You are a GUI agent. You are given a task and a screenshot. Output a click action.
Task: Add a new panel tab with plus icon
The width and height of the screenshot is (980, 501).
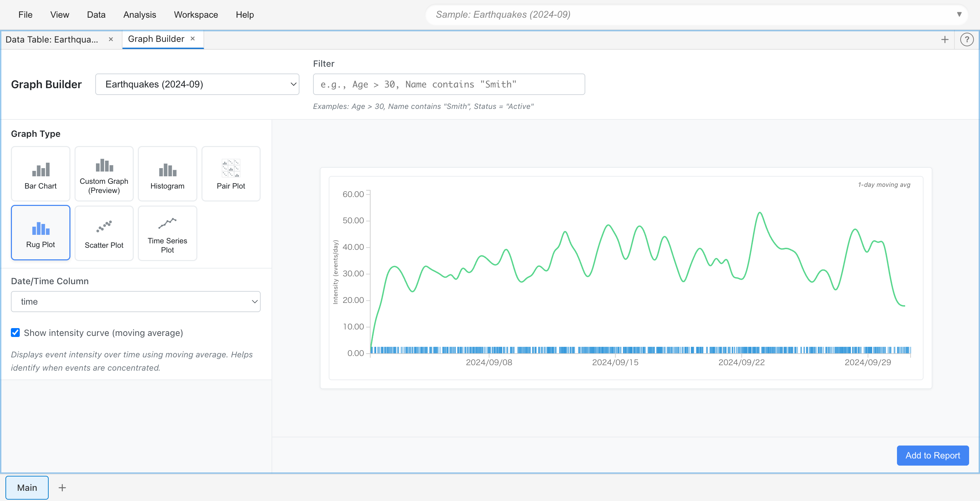tap(945, 39)
